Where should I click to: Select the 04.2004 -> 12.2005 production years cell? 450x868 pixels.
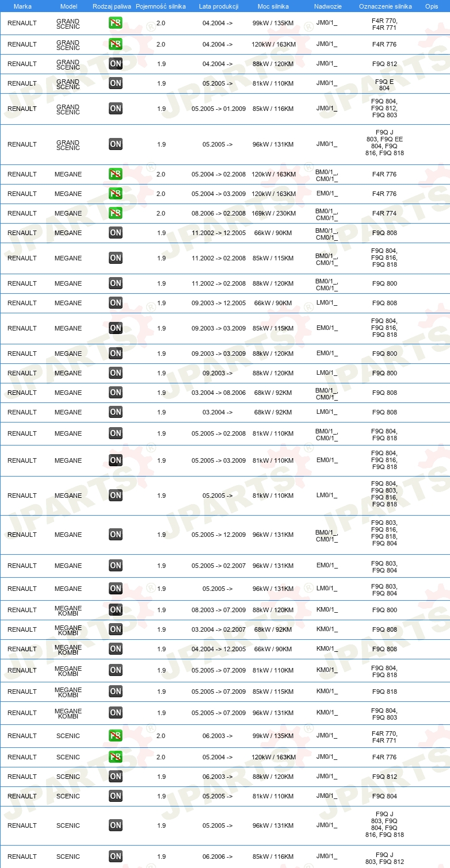[x=219, y=649]
